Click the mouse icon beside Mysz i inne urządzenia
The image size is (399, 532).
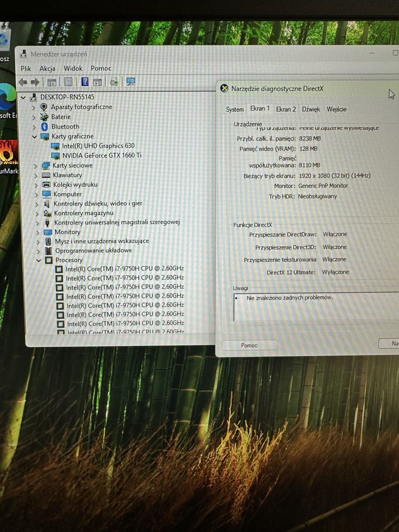[x=48, y=241]
